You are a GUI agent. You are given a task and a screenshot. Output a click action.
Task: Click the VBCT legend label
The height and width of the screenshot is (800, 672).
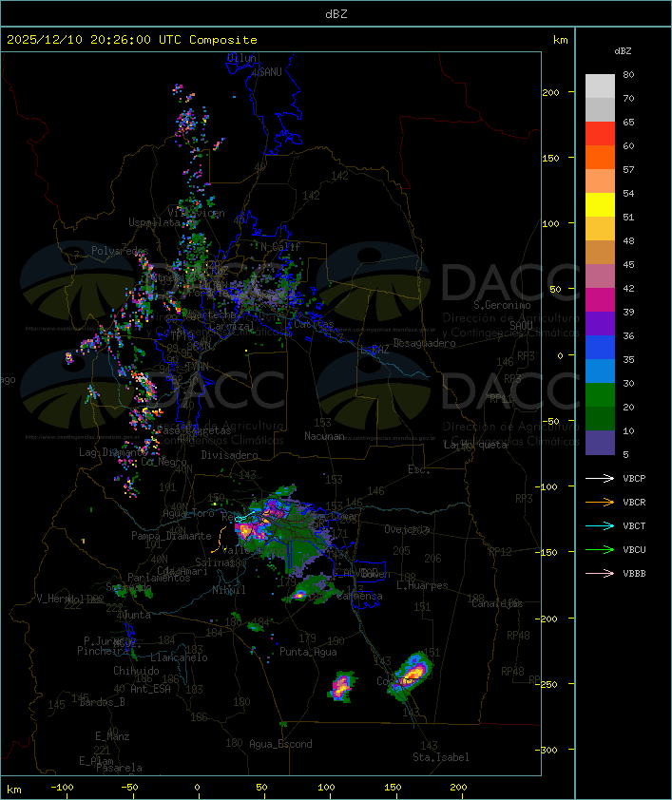click(634, 525)
